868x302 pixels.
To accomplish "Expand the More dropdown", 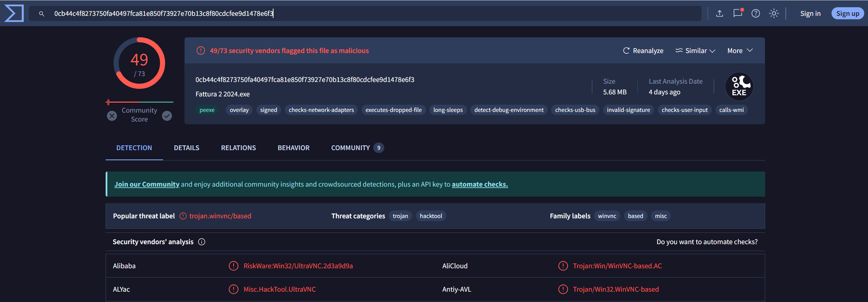I will coord(740,51).
